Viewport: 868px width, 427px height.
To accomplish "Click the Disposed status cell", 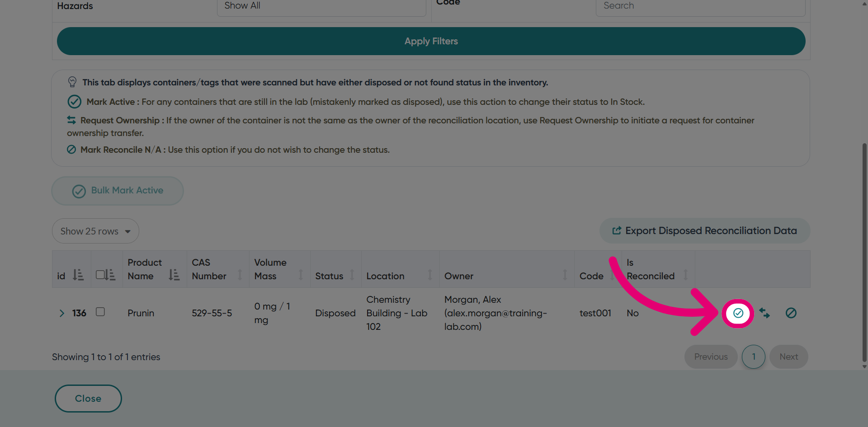I will pyautogui.click(x=335, y=313).
